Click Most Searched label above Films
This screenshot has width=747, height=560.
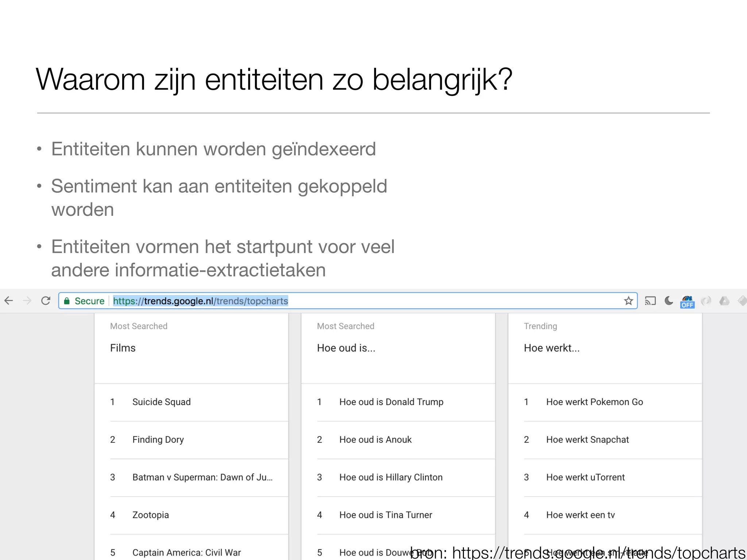pyautogui.click(x=139, y=326)
